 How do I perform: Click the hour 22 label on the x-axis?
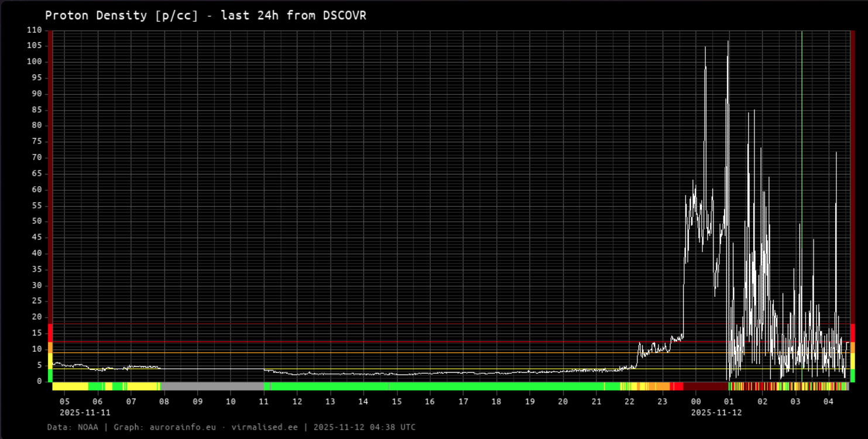629,402
